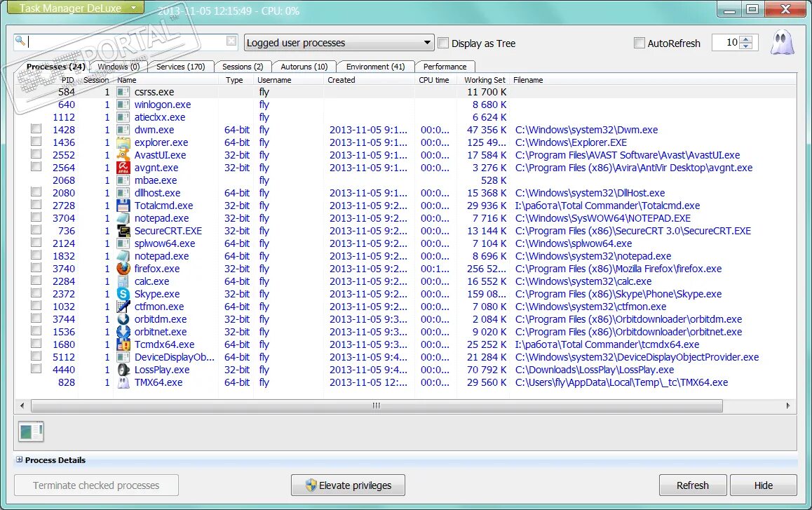Click the ghost icon at top right

click(782, 43)
